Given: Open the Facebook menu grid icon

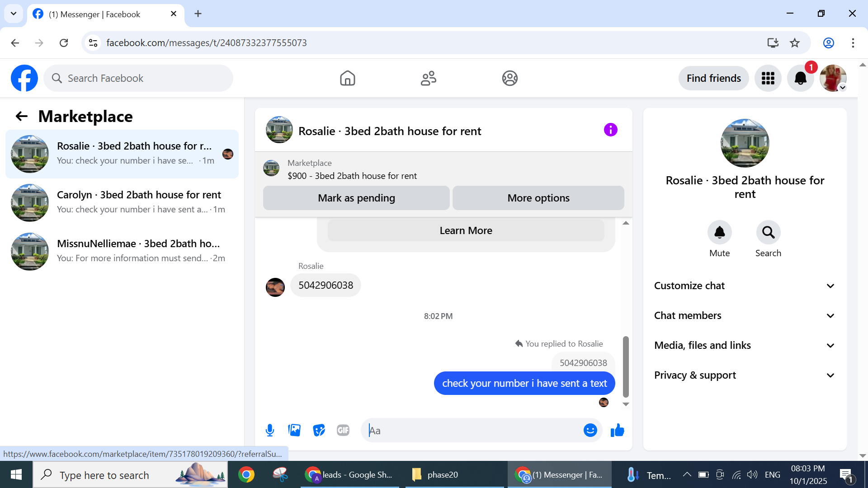Looking at the screenshot, I should coord(768,78).
